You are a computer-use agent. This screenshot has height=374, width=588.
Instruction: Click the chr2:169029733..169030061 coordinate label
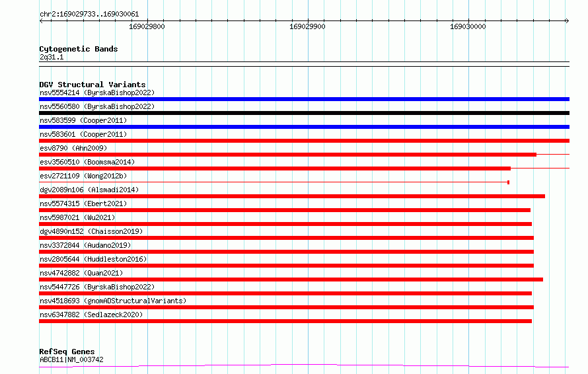coord(89,14)
